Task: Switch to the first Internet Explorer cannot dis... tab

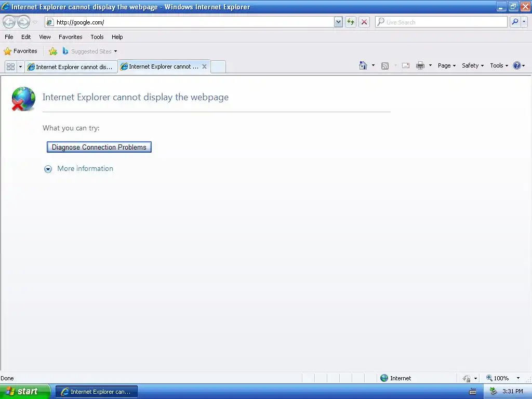Action: click(71, 67)
